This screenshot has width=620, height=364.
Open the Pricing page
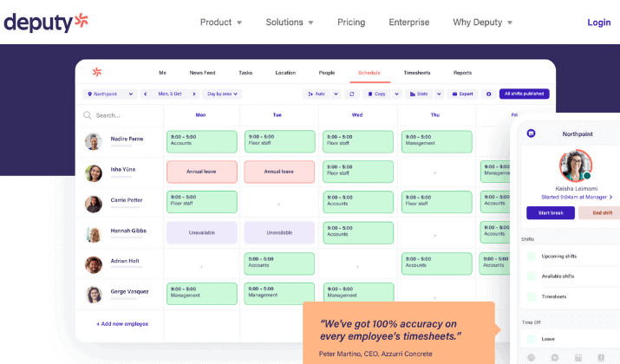tap(351, 23)
